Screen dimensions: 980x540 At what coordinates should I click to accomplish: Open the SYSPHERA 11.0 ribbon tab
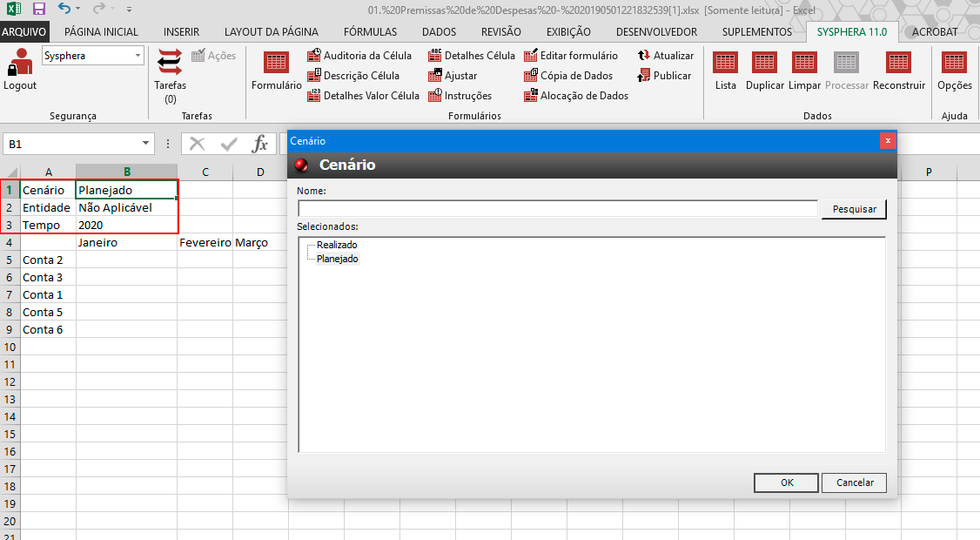pos(852,31)
